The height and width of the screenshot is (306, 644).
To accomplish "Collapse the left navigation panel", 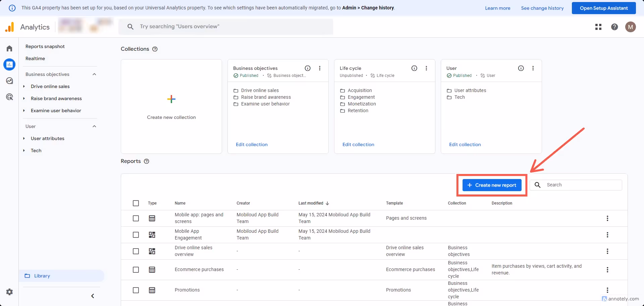I will tap(93, 296).
